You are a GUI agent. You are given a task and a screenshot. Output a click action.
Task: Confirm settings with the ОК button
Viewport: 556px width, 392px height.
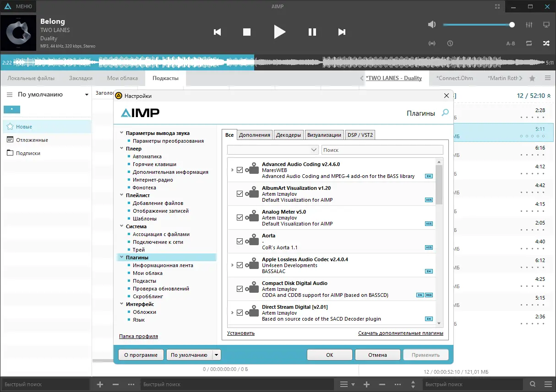pyautogui.click(x=330, y=355)
